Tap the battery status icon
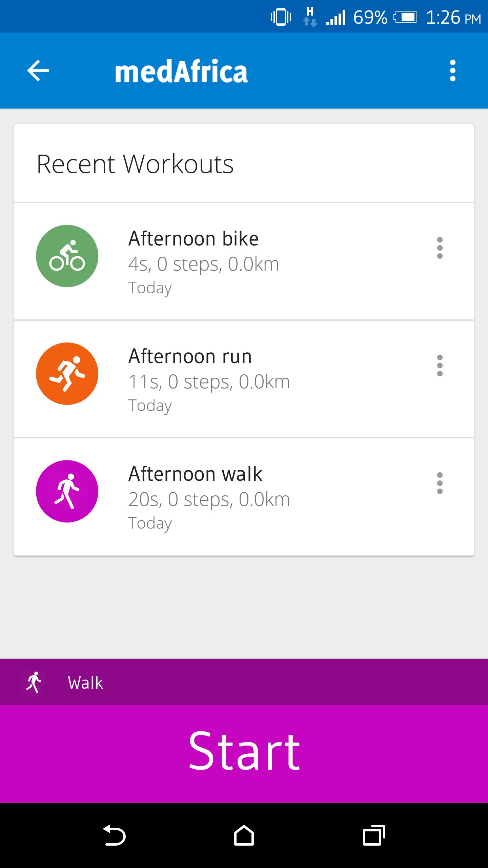The width and height of the screenshot is (488, 868). click(x=405, y=18)
